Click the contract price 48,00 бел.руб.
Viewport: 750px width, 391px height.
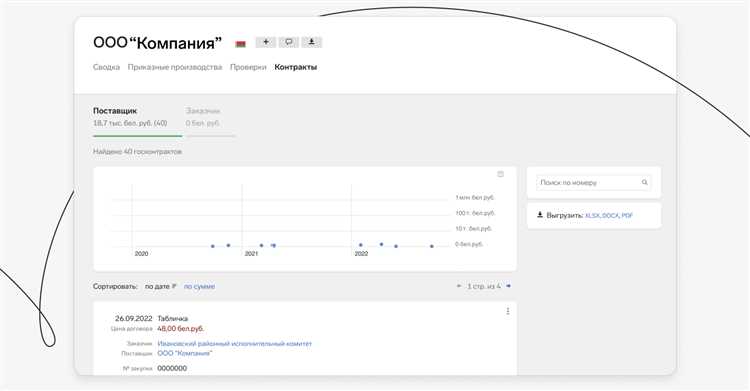click(x=181, y=328)
